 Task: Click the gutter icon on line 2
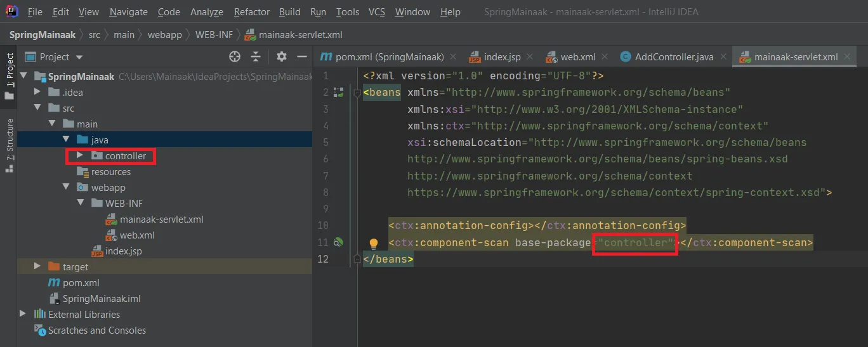(x=339, y=93)
